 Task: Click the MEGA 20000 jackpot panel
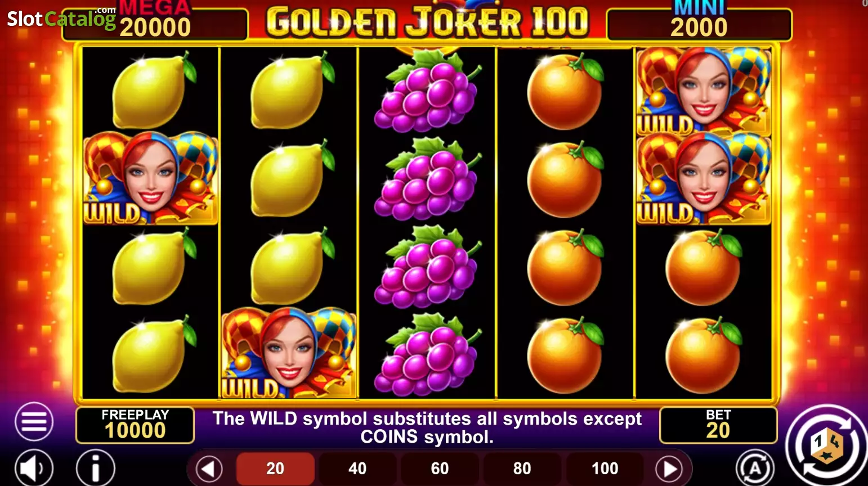155,22
